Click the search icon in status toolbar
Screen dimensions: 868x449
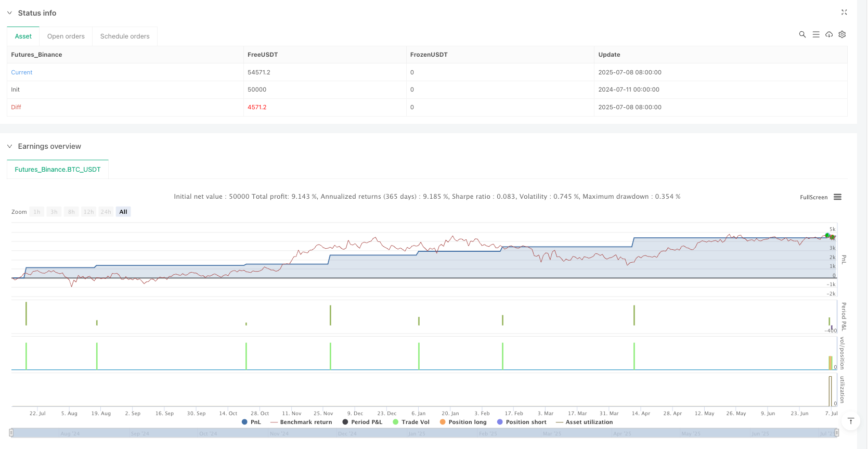click(802, 34)
